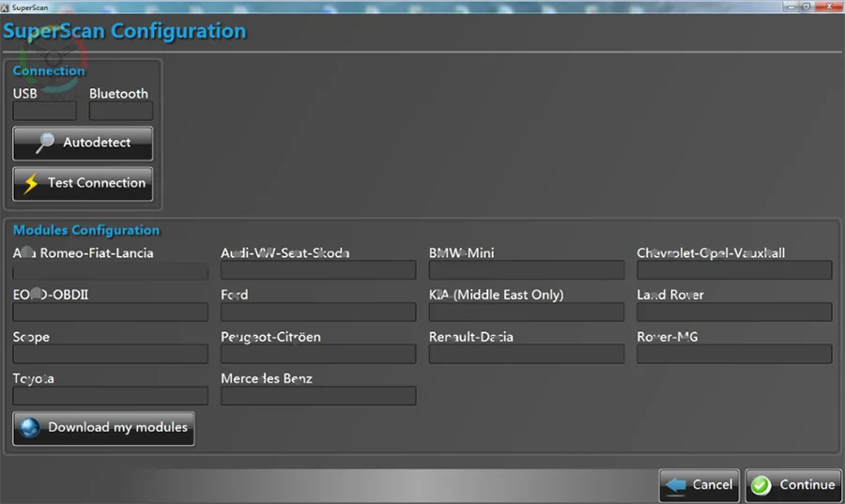Click the Continue button text
This screenshot has width=845, height=504.
pos(807,484)
